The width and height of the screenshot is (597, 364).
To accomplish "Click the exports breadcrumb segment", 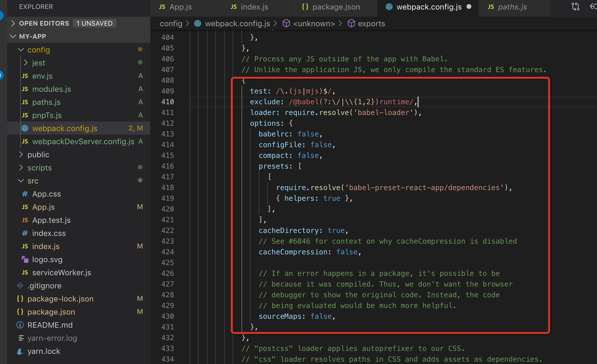I will 371,24.
